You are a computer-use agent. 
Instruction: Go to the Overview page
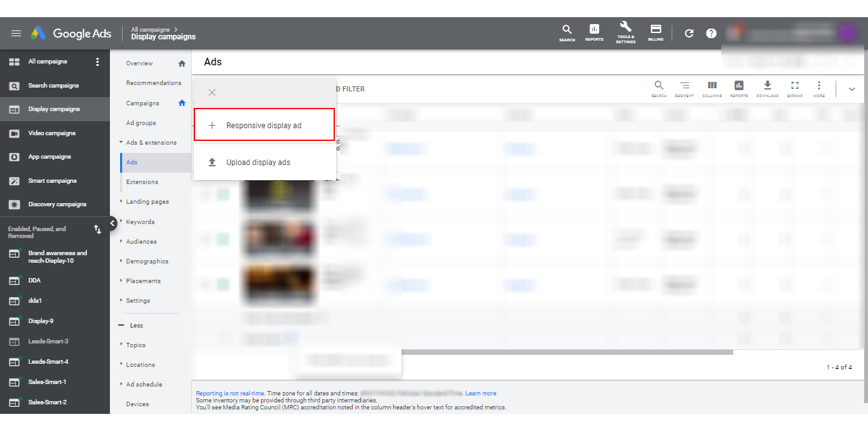point(139,63)
